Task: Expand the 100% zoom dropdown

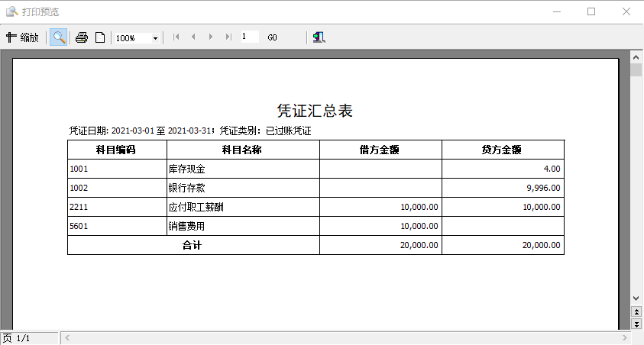Action: coord(155,38)
